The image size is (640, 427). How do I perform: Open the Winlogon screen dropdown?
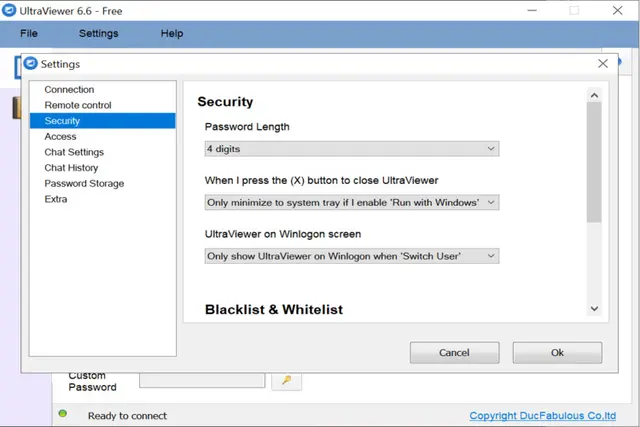[x=351, y=256]
